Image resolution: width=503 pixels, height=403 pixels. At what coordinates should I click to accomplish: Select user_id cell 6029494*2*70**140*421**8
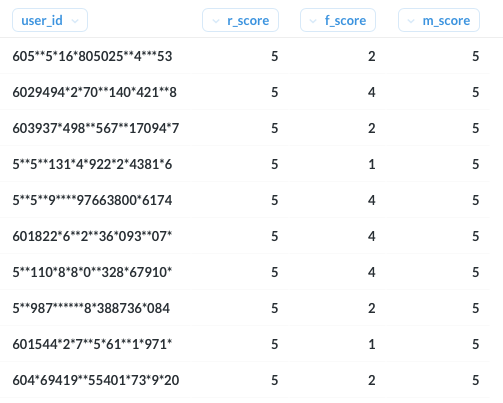(95, 92)
